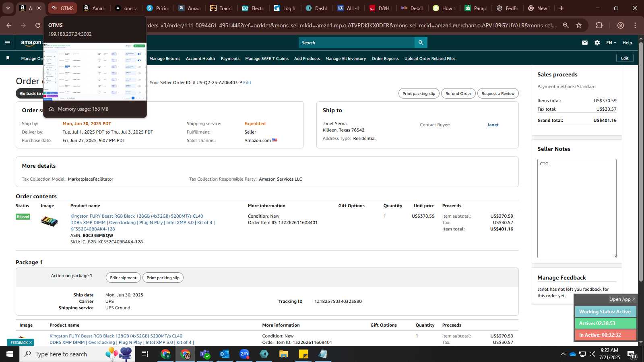Open the Chrome profile avatar icon

621,25
